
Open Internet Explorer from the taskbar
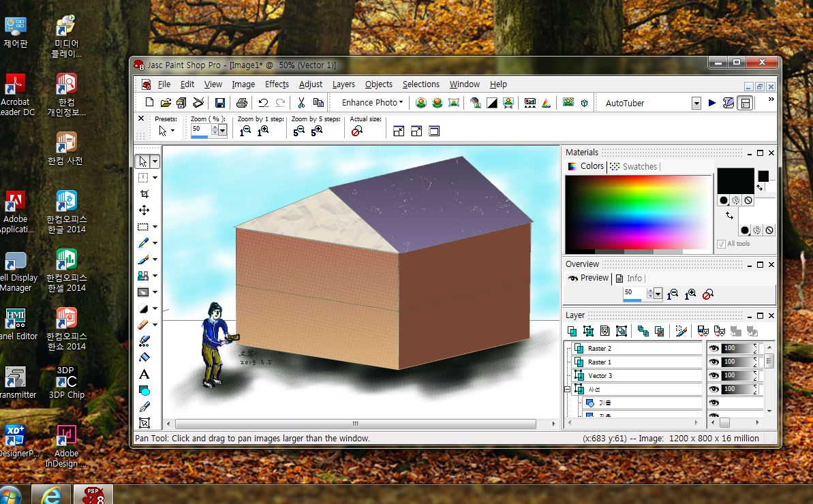(x=51, y=494)
